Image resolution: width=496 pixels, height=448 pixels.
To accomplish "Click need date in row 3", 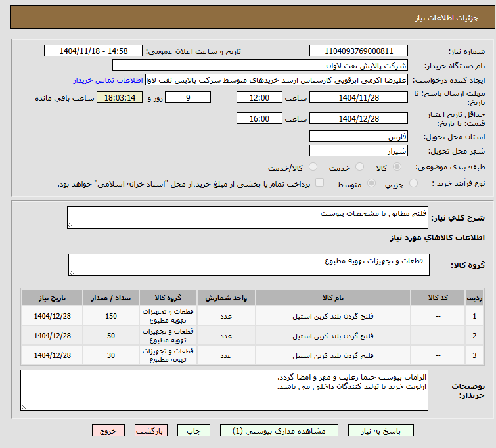I will [x=52, y=355].
